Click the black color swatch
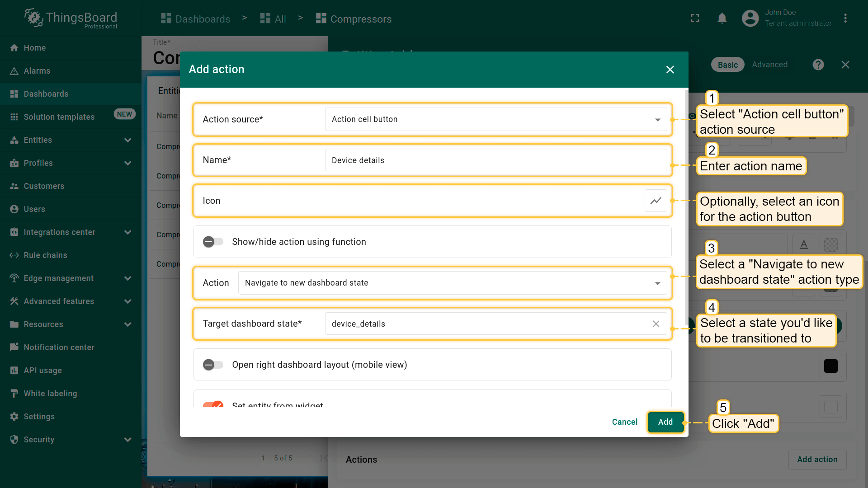Viewport: 868px width, 488px height. [830, 366]
